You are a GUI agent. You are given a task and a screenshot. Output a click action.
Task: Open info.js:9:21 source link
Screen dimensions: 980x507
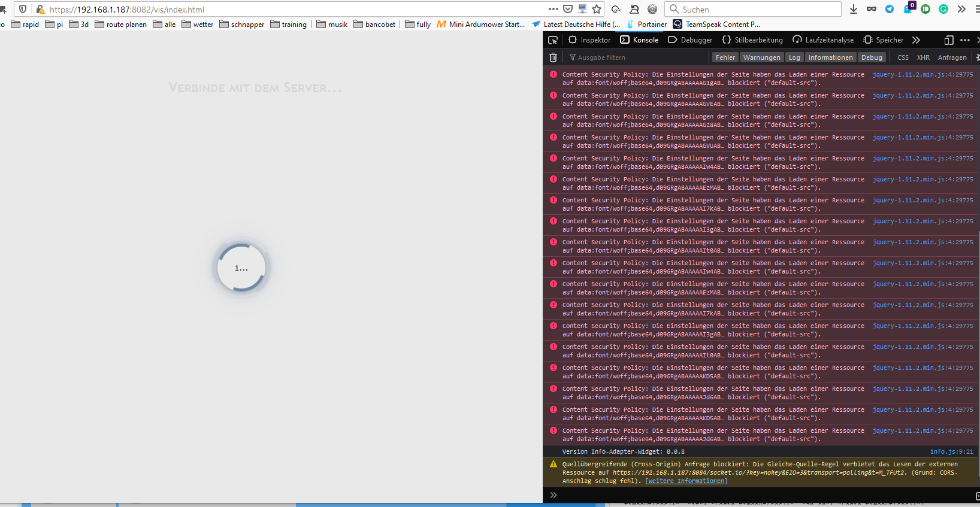pyautogui.click(x=951, y=451)
